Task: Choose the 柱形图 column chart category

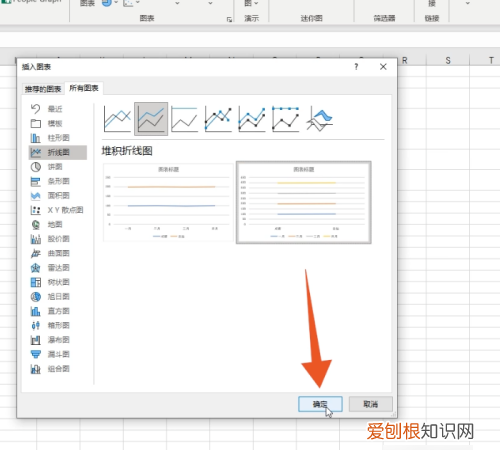Action: click(x=57, y=138)
